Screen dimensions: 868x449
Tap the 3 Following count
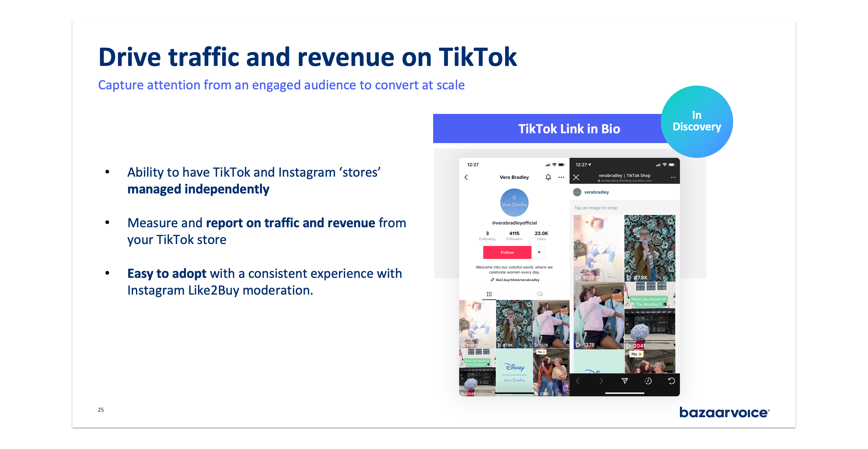487,236
